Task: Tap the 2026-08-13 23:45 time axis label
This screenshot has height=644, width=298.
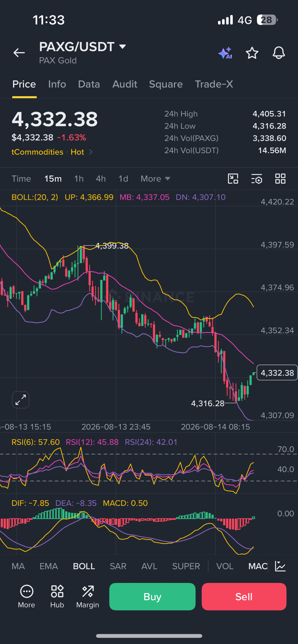Action: coord(116,427)
